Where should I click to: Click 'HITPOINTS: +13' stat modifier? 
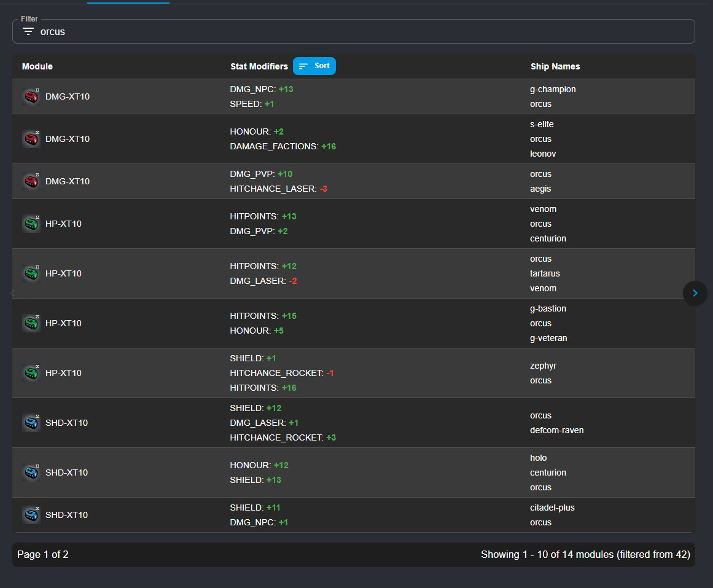[x=263, y=216]
